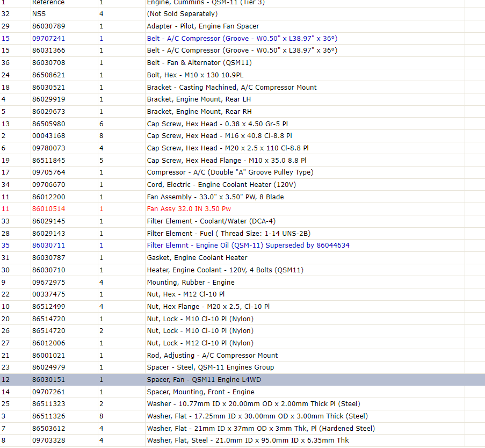Viewport: 485px width, 448px height.
Task: Select part number 86024979
Action: point(48,367)
